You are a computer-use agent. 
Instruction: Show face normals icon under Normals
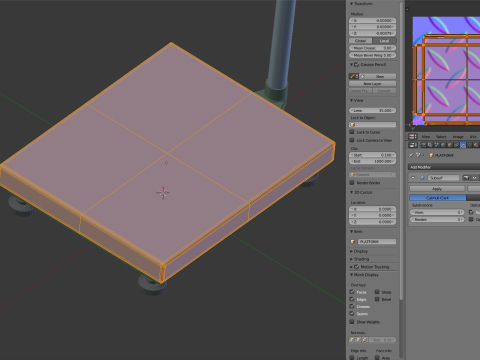point(364,340)
